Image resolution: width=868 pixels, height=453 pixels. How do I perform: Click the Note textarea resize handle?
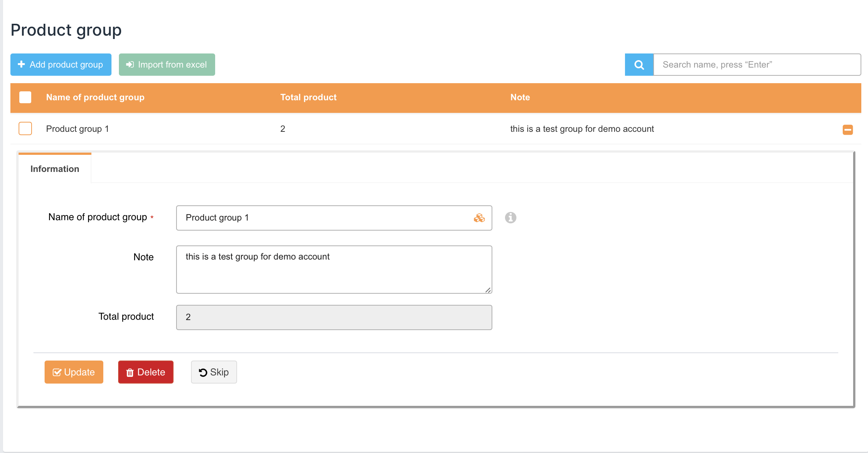[x=488, y=290]
